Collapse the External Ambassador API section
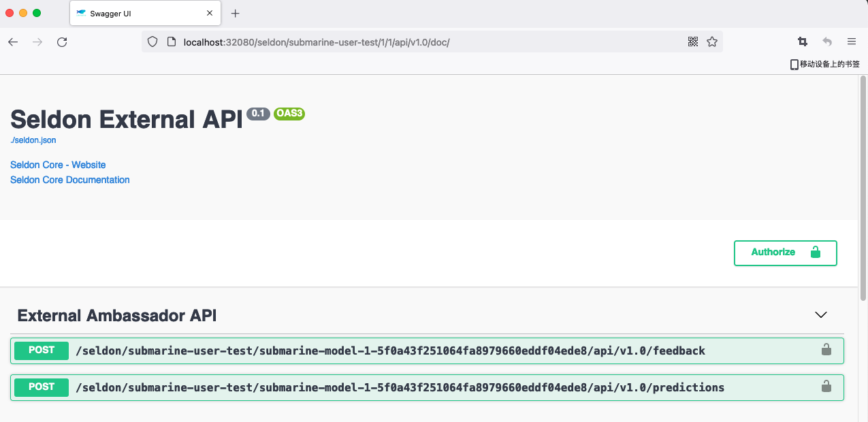 pos(821,315)
